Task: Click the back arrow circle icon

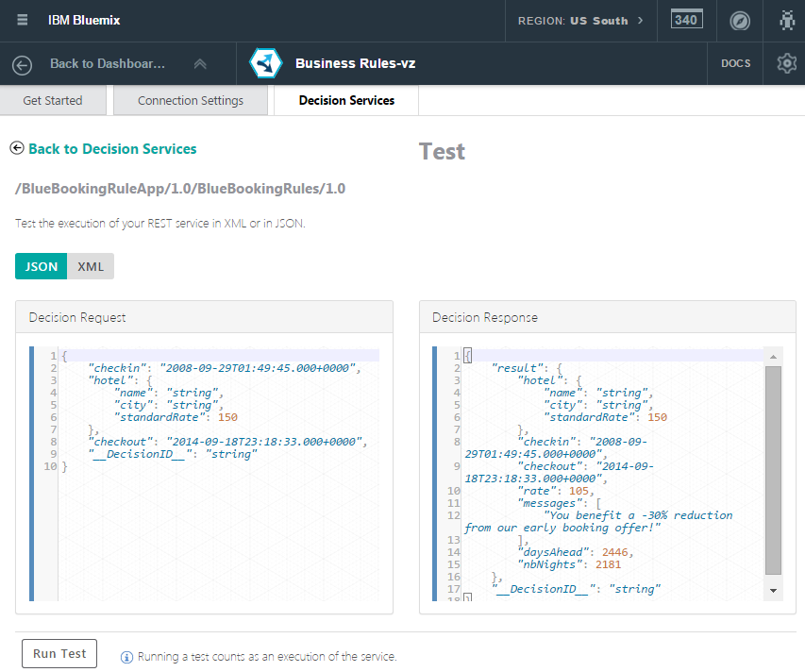Action: click(22, 65)
